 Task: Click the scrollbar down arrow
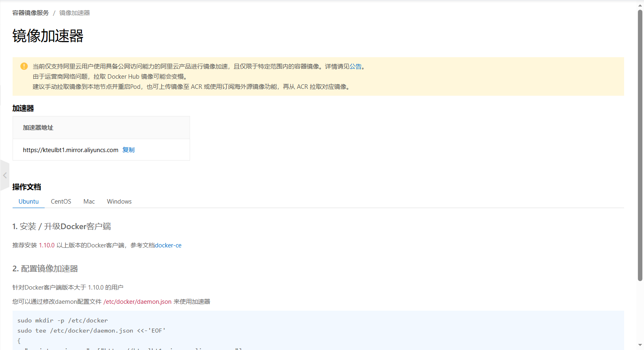pyautogui.click(x=640, y=346)
